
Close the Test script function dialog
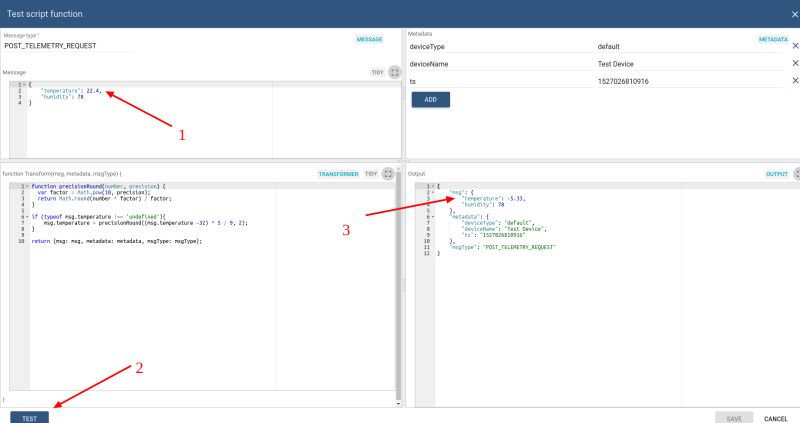tap(795, 14)
